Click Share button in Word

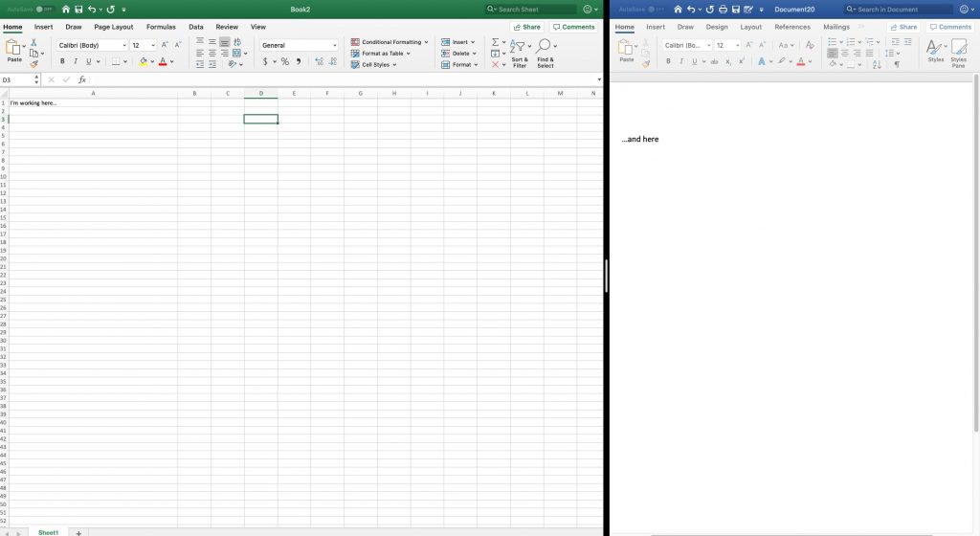click(903, 27)
